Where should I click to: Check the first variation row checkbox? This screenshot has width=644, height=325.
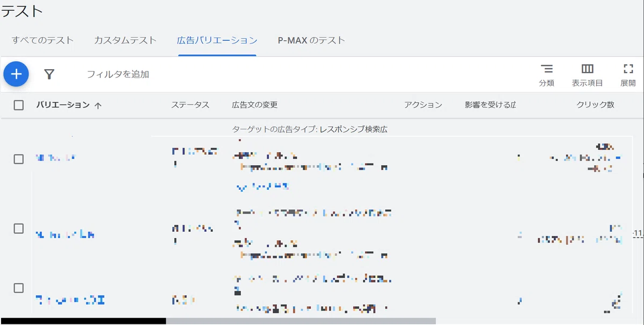click(x=19, y=159)
